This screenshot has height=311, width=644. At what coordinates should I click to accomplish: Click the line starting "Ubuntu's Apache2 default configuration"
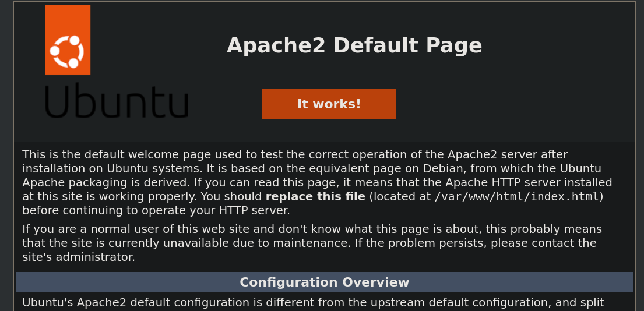[x=313, y=303]
